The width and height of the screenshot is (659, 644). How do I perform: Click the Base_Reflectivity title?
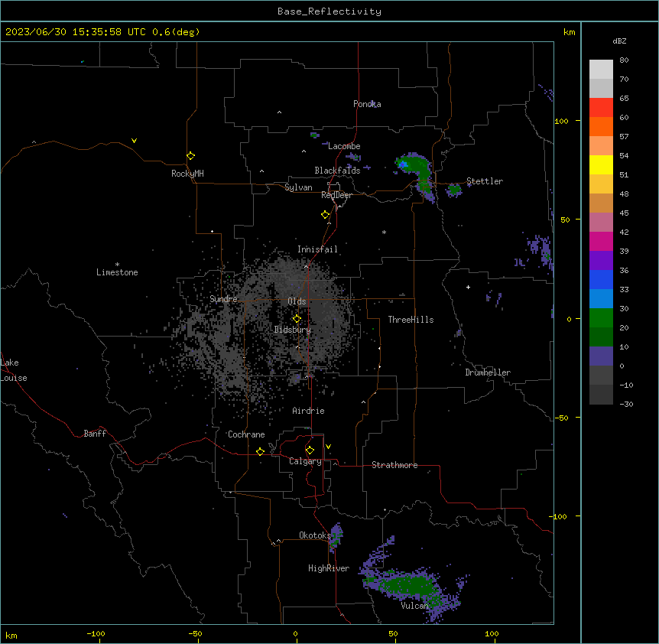pos(329,11)
